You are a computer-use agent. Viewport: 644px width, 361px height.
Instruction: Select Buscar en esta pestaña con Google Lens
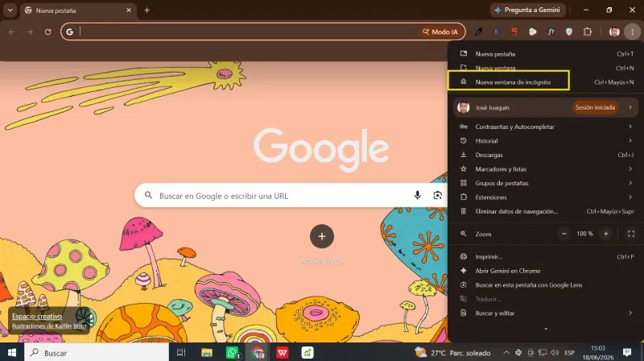(545, 285)
